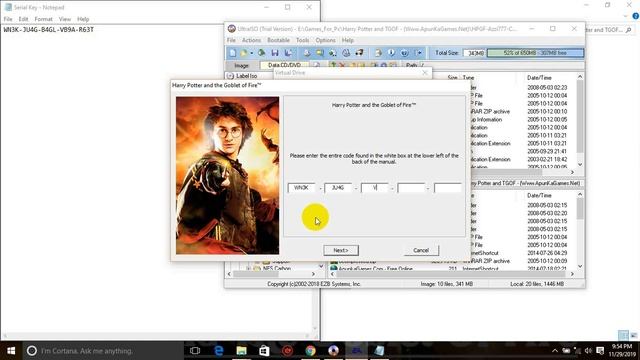Open the Actions menu in UltraISO

(x=251, y=40)
